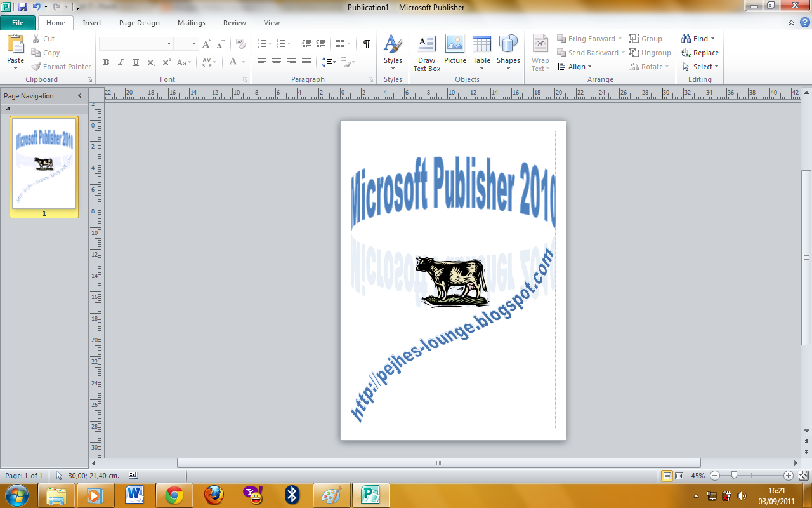Click the cow clip art image
The image size is (812, 508).
tap(452, 281)
